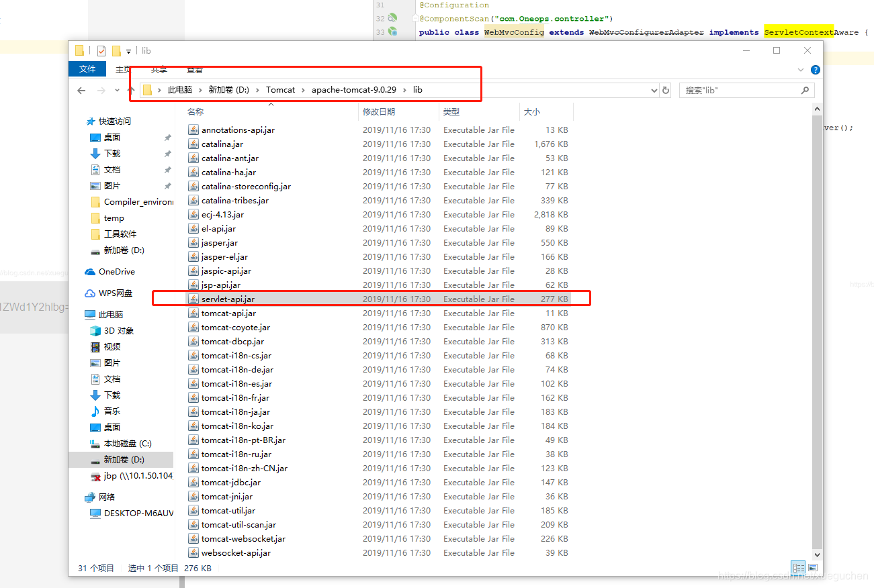Click 新加卷 (D:) in address breadcrumb
Screen dimensions: 874x588
point(229,90)
